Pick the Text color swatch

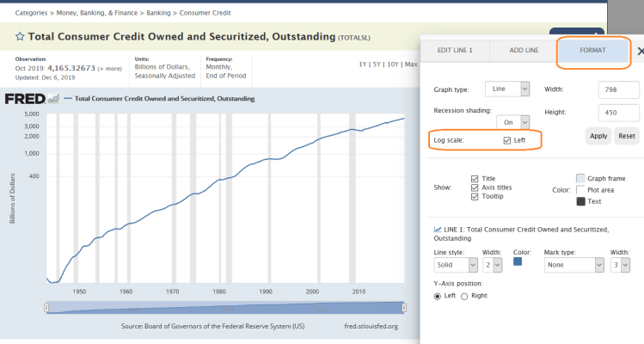pos(580,201)
